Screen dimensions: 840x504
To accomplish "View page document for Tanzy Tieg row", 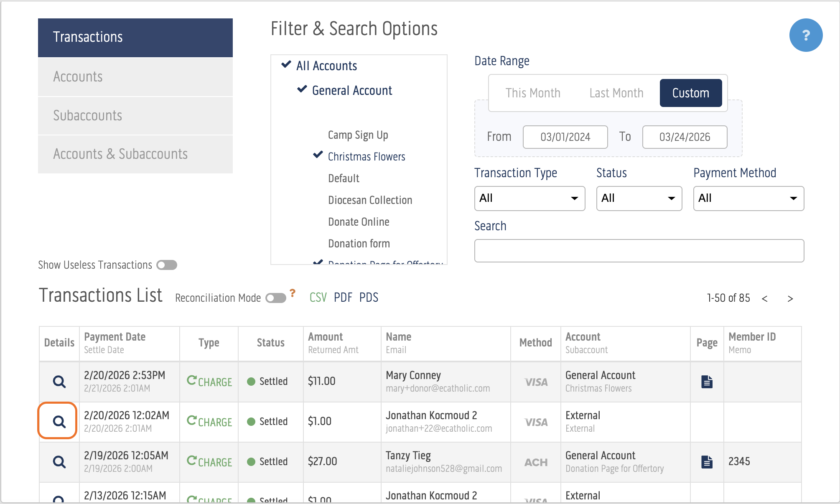I will pyautogui.click(x=707, y=462).
